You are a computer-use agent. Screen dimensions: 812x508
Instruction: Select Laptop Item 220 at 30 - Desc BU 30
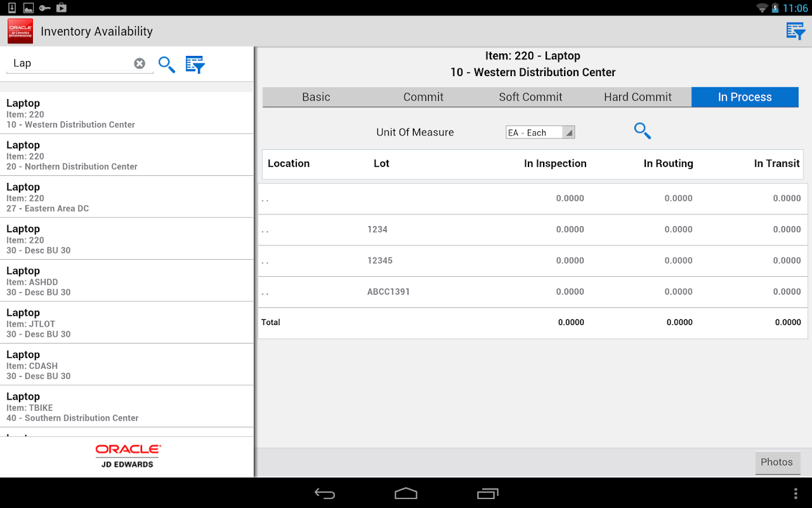click(x=127, y=239)
